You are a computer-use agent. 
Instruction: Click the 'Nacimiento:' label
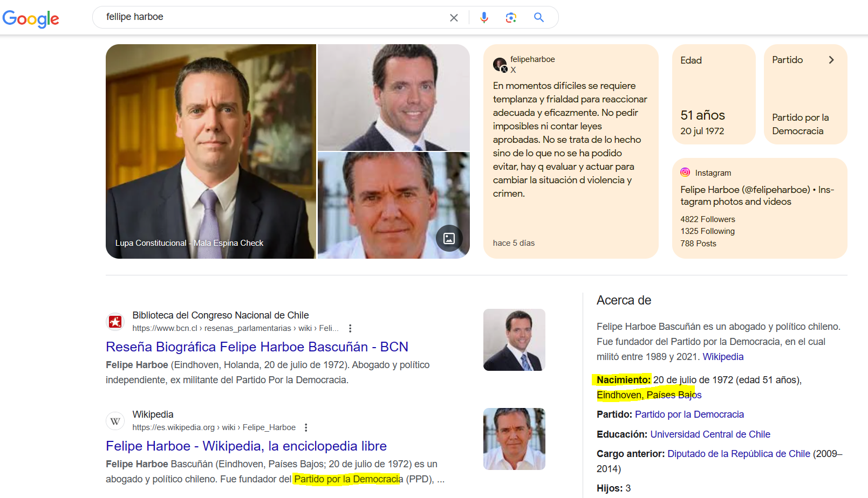point(624,380)
